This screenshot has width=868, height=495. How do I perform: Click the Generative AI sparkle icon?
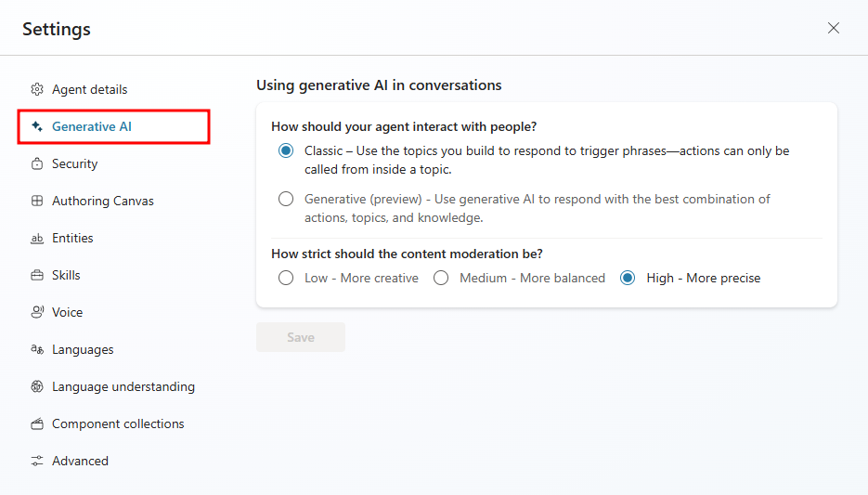37,127
